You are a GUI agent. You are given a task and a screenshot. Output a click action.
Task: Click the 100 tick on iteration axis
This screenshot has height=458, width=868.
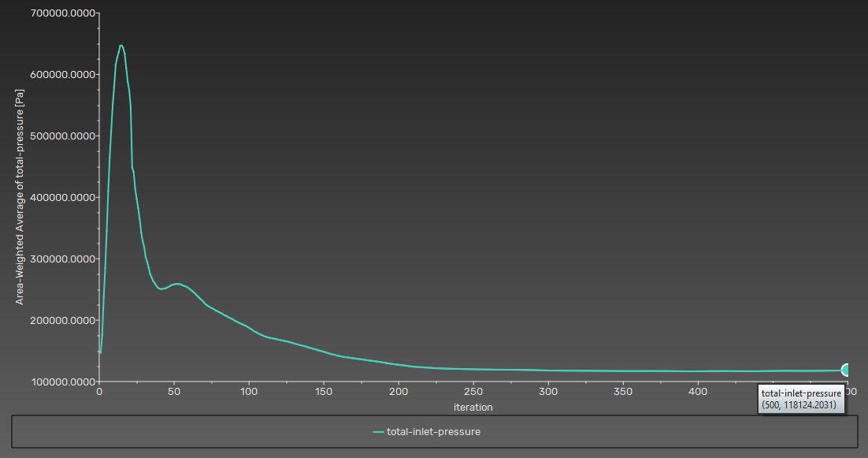(249, 392)
